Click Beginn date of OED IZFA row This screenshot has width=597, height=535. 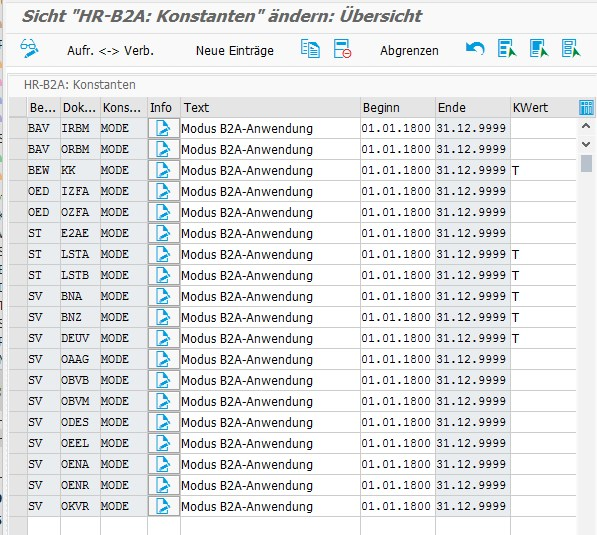click(397, 191)
